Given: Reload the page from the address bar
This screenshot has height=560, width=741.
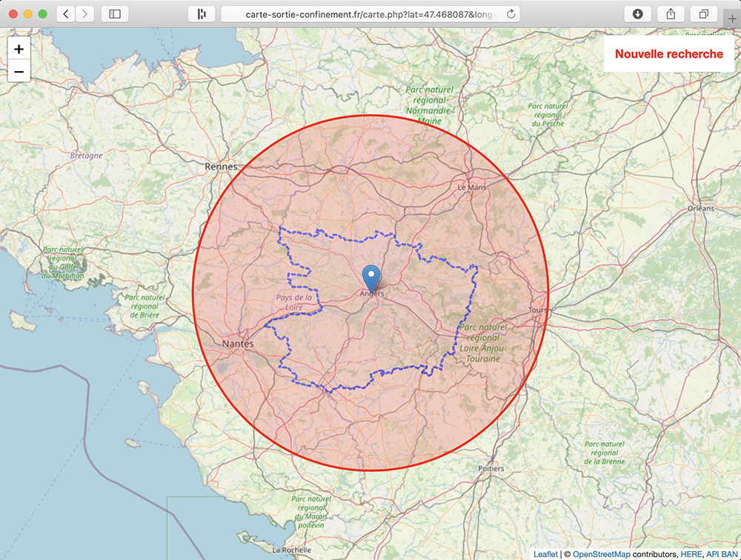Looking at the screenshot, I should [511, 14].
